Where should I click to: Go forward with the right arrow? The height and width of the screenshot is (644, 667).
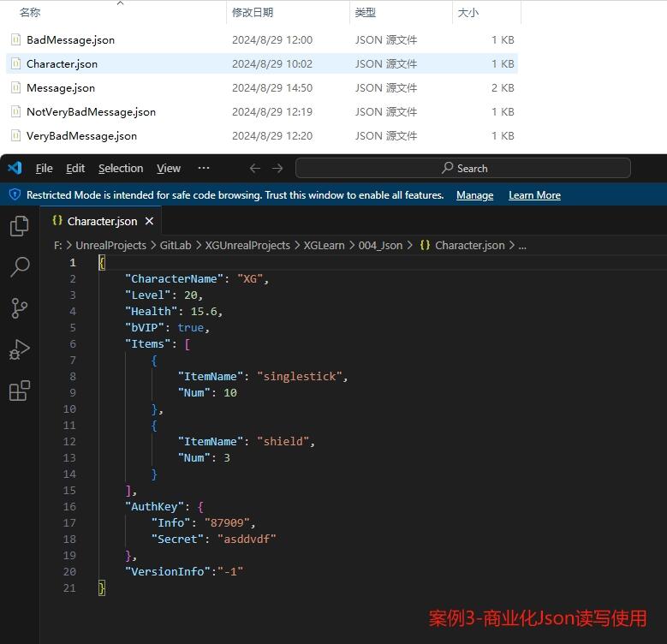277,169
